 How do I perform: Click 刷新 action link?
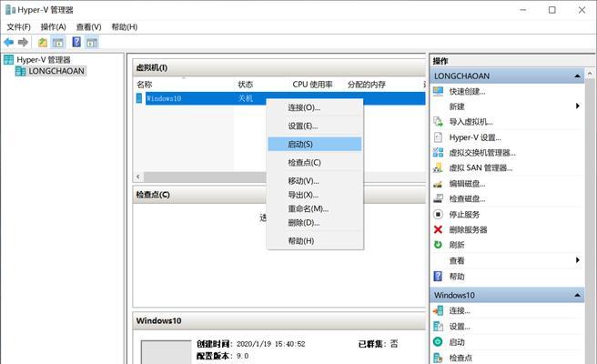457,245
